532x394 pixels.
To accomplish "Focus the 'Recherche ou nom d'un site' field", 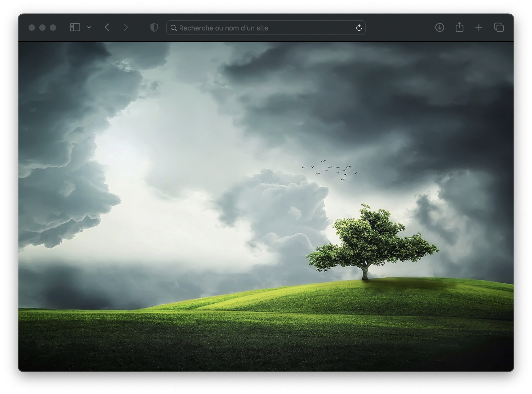I will pyautogui.click(x=266, y=28).
